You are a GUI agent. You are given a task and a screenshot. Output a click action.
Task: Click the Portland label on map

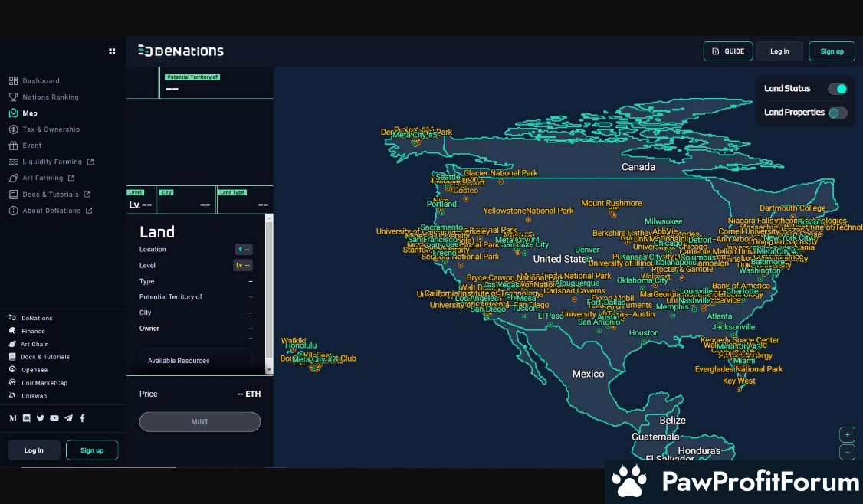click(441, 205)
